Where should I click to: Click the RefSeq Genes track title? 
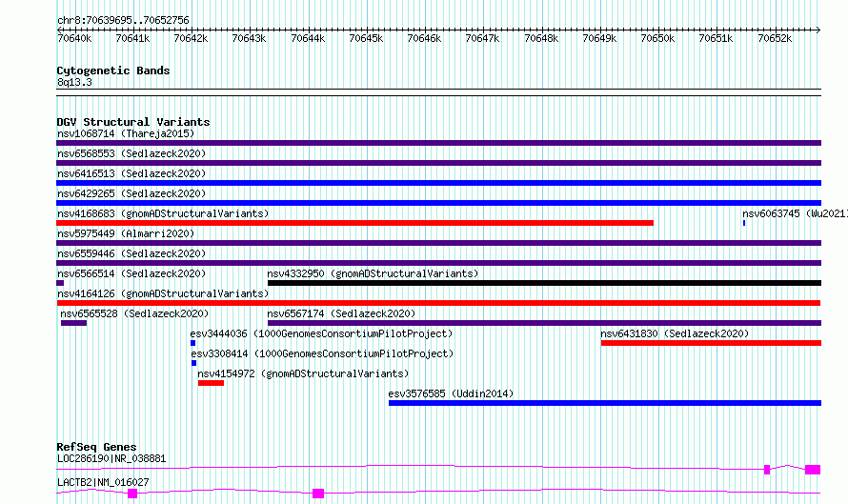click(x=96, y=447)
